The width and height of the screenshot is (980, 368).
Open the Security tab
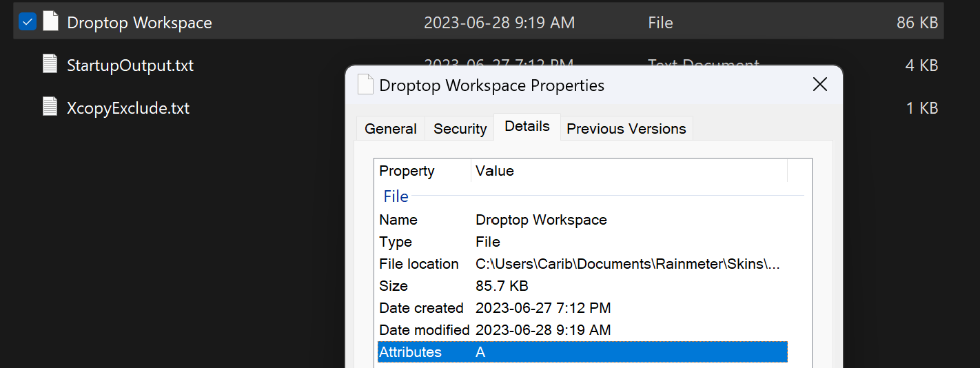coord(460,128)
